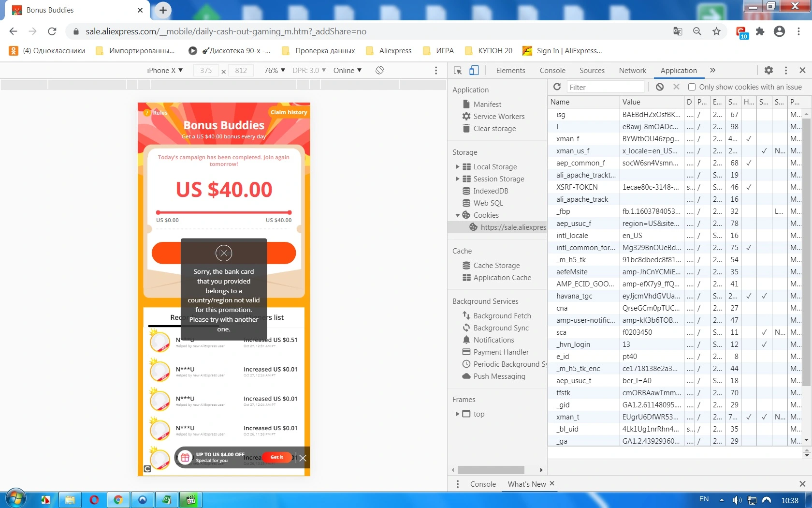Open the Chrome three-dot menu
Viewport: 812px width, 508px height.
coord(798,31)
